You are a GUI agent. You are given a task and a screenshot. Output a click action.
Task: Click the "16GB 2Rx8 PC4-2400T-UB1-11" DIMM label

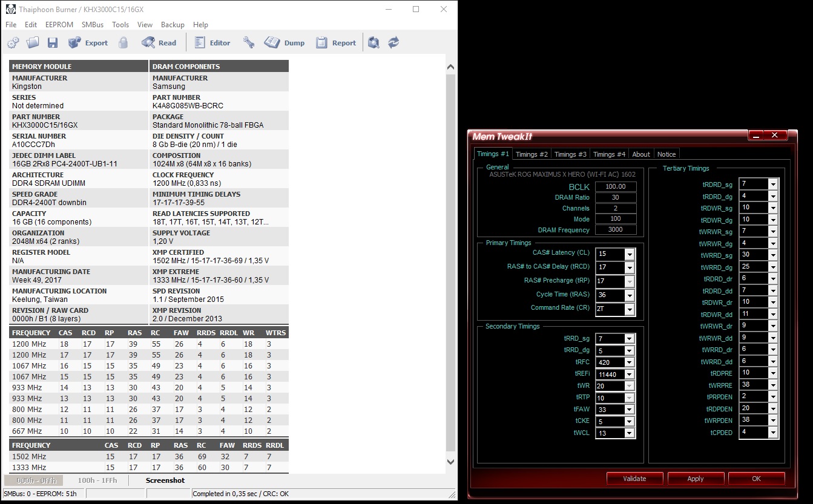pyautogui.click(x=65, y=164)
